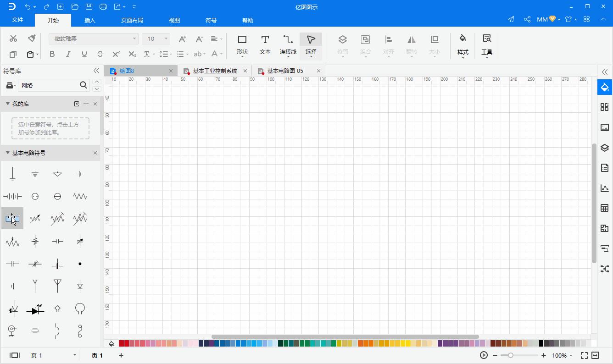Print the document using the printer icon
The width and height of the screenshot is (613, 364).
pos(103,7)
